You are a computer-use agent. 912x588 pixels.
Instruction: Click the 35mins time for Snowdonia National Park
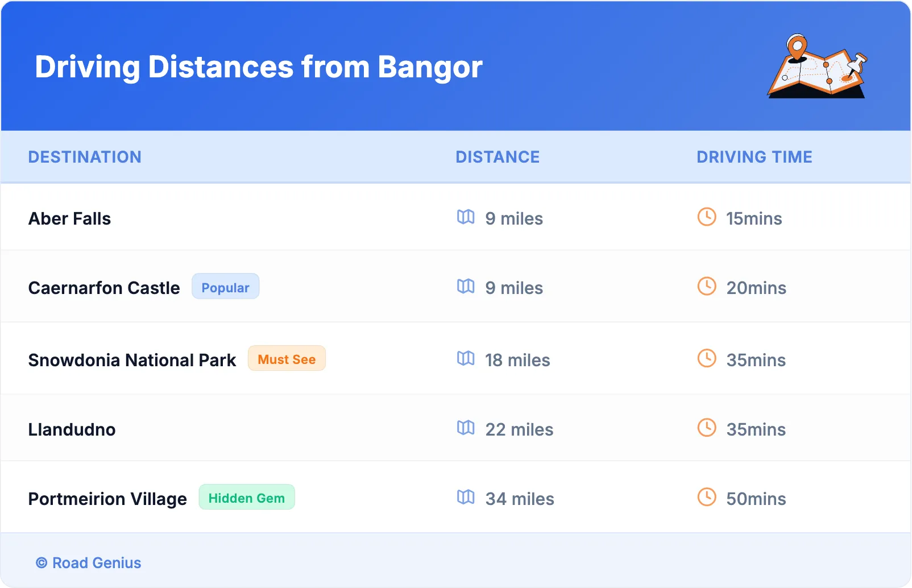(756, 361)
